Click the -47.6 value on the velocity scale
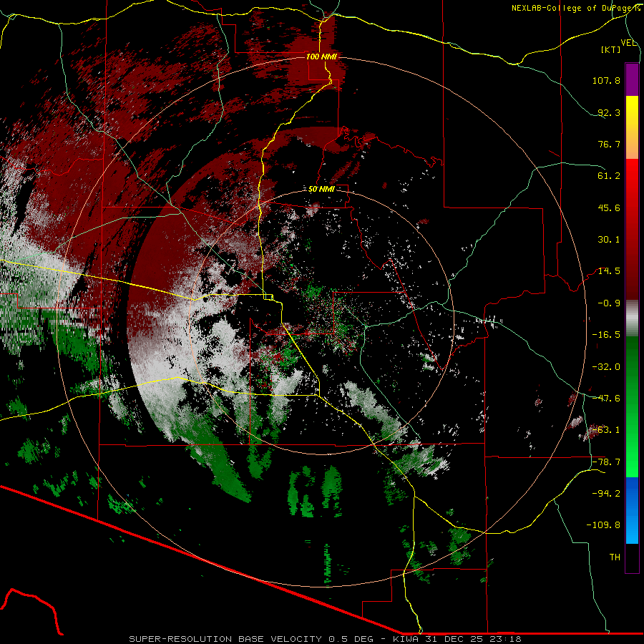This screenshot has width=644, height=644. [x=606, y=399]
